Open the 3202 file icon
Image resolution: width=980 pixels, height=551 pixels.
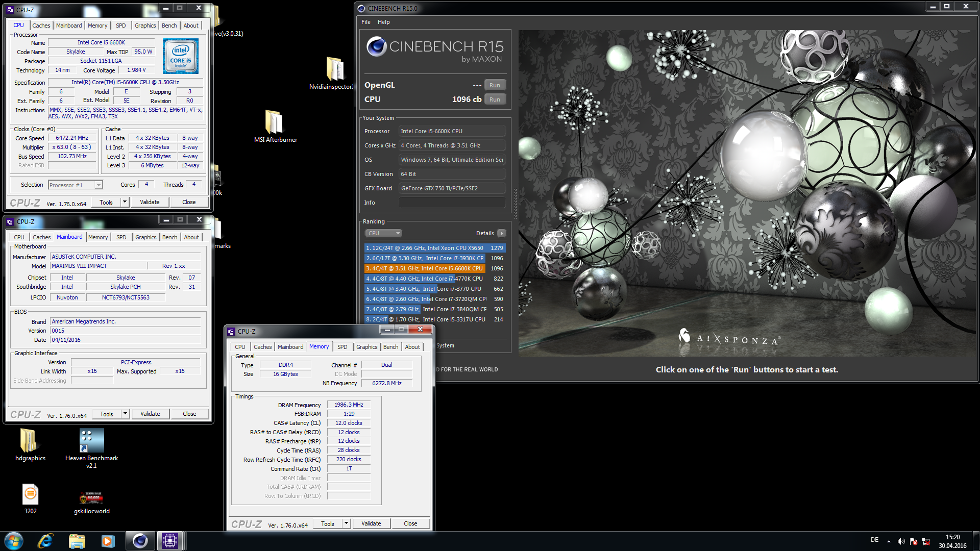[x=31, y=494]
